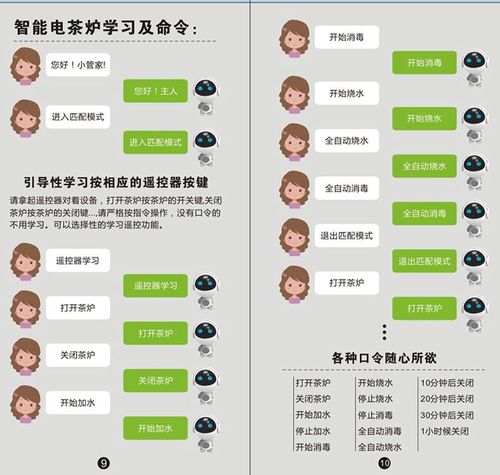Click the robot icon beside '您好!主人'
The width and height of the screenshot is (500, 475).
[206, 96]
